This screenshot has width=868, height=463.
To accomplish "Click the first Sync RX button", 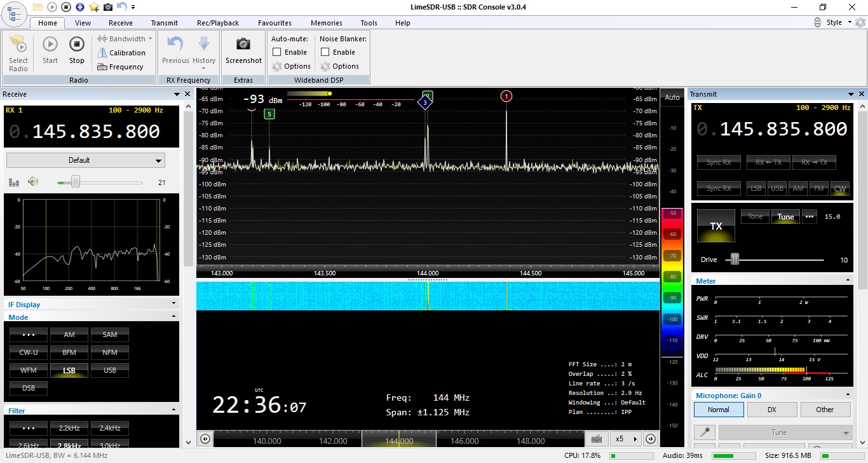I will (719, 162).
